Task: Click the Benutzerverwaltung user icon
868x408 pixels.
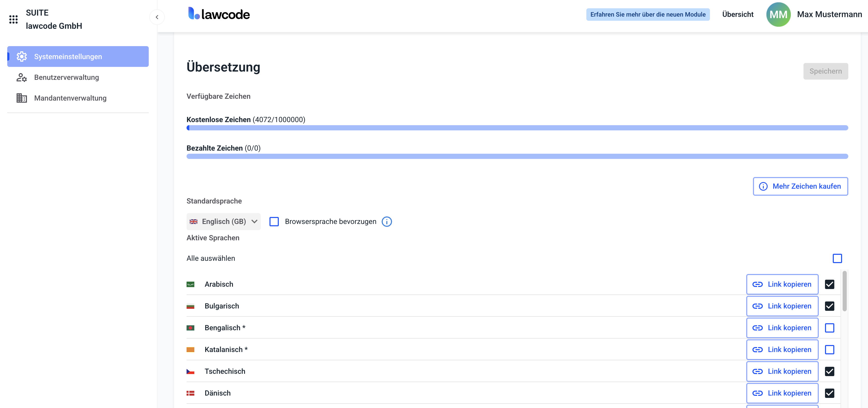Action: point(22,77)
